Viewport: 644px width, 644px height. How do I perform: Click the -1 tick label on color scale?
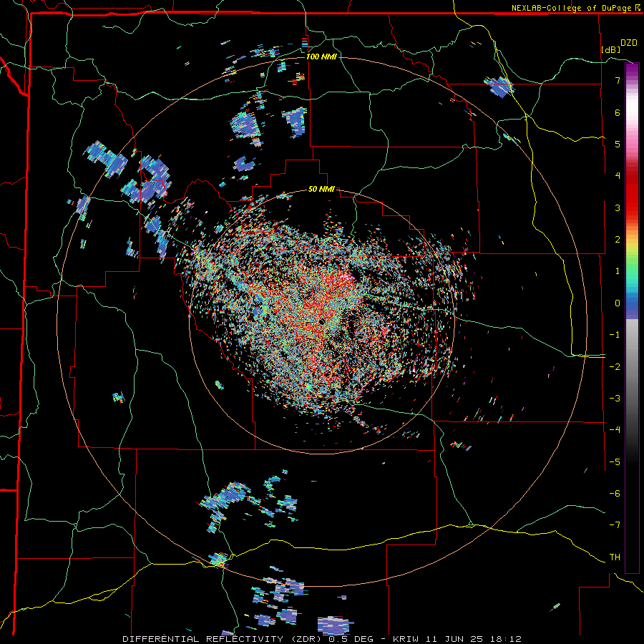(x=615, y=335)
